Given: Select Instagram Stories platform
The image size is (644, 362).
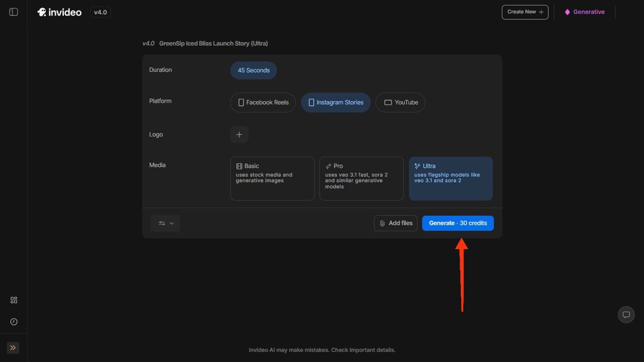Looking at the screenshot, I should [x=335, y=103].
